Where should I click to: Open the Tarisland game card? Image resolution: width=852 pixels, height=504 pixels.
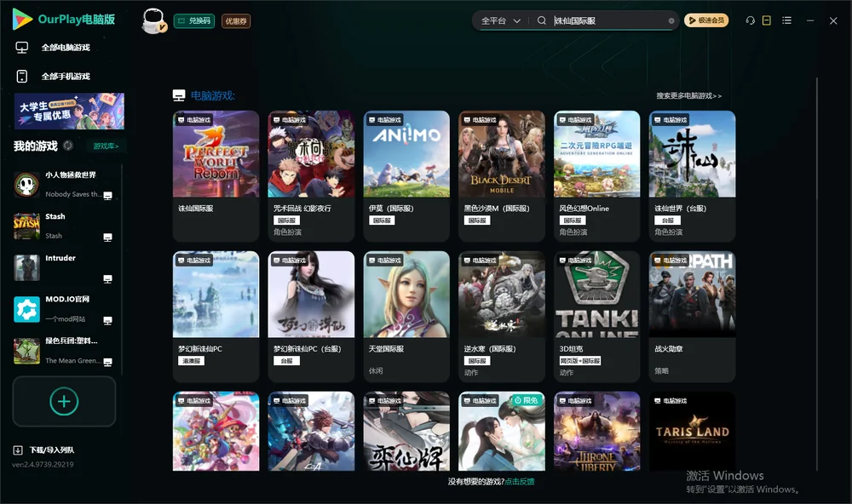point(692,432)
